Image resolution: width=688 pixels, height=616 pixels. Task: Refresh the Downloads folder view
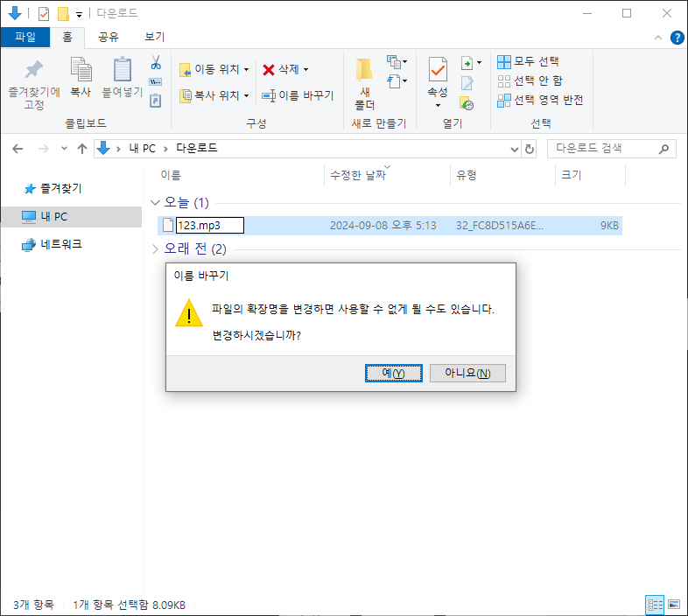click(x=530, y=149)
